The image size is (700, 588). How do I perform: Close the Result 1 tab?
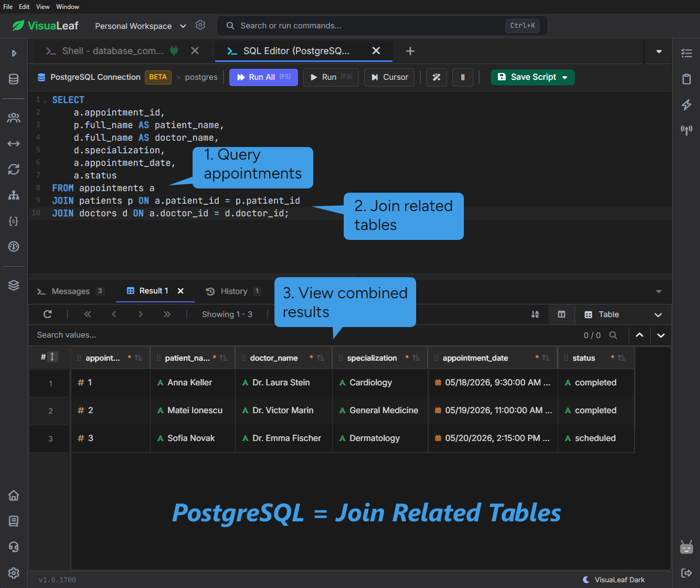[181, 291]
